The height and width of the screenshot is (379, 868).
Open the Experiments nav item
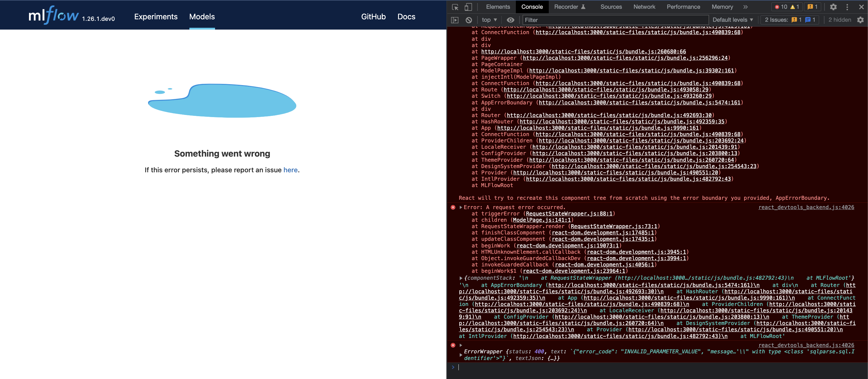tap(156, 17)
